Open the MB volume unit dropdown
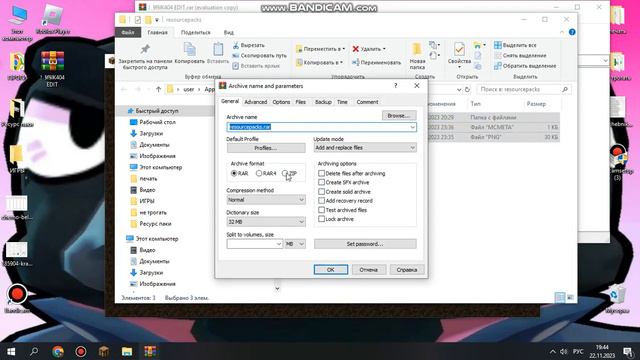Image resolution: width=640 pixels, height=360 pixels. tap(295, 244)
